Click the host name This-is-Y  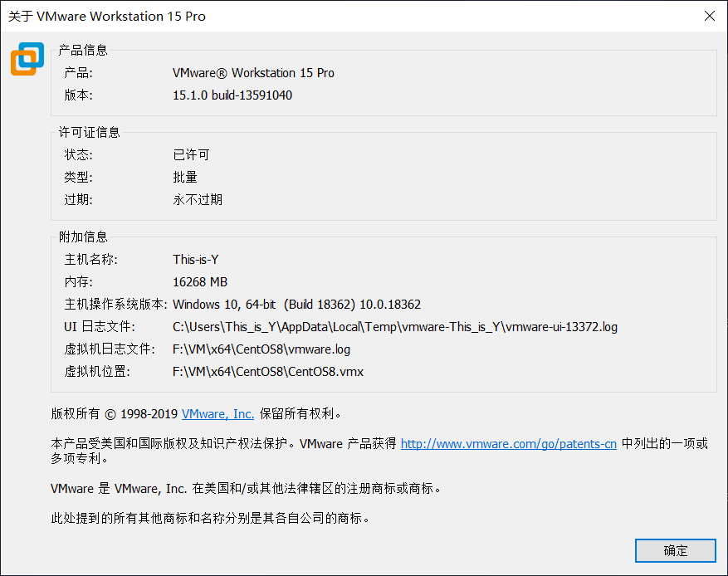(195, 259)
